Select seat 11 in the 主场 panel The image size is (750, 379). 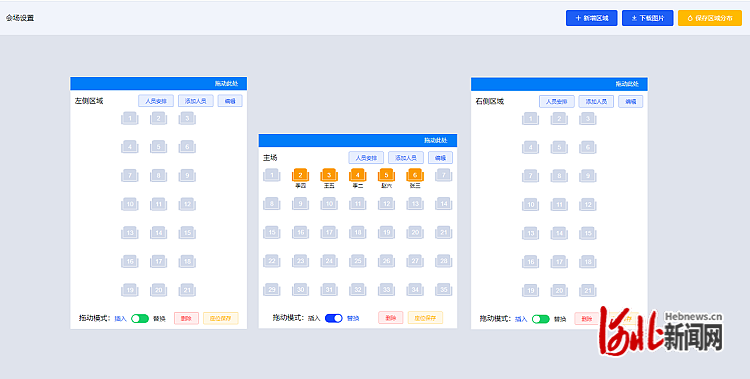(358, 204)
